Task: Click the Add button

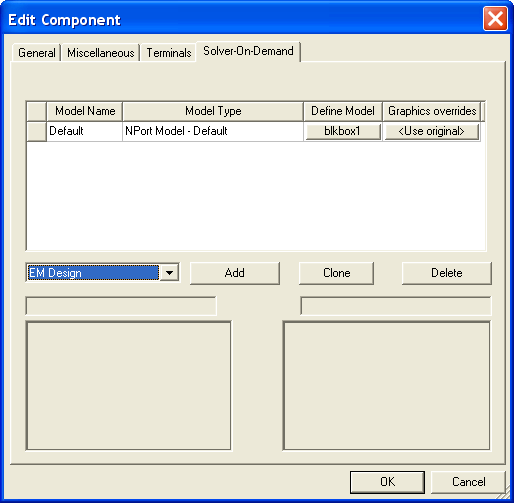Action: pyautogui.click(x=235, y=273)
